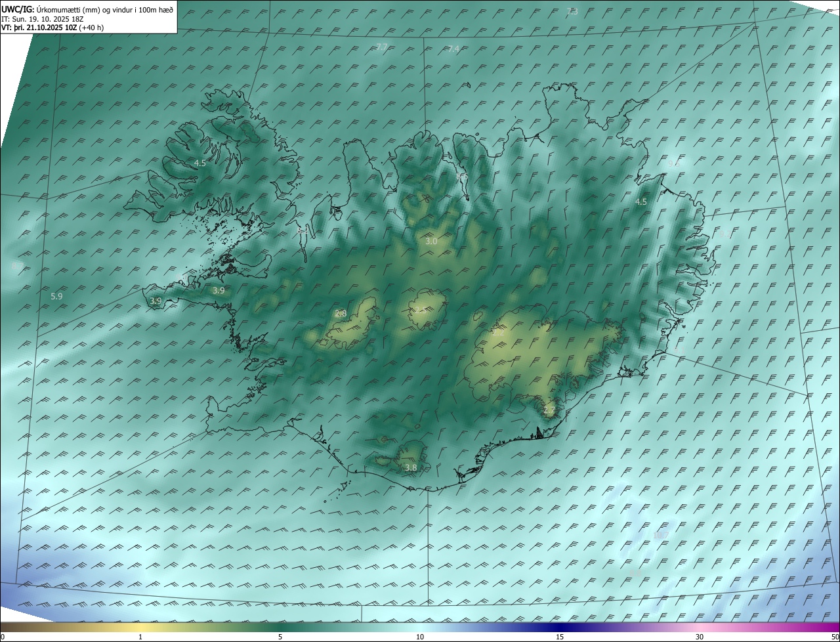
Task: Click the 2.2 value at Vatnajökull's southern edge
Action: click(549, 411)
